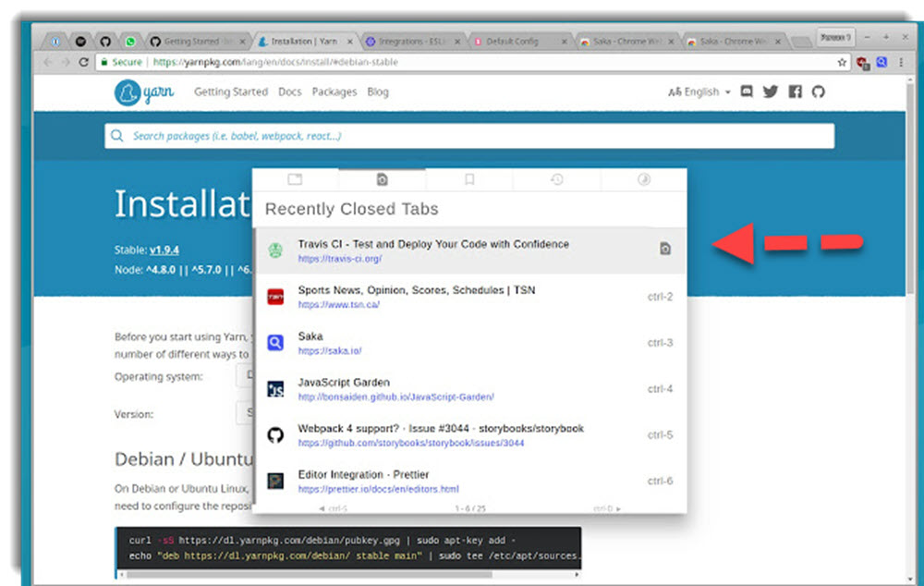Click the Facebook icon in Yarn header

795,92
